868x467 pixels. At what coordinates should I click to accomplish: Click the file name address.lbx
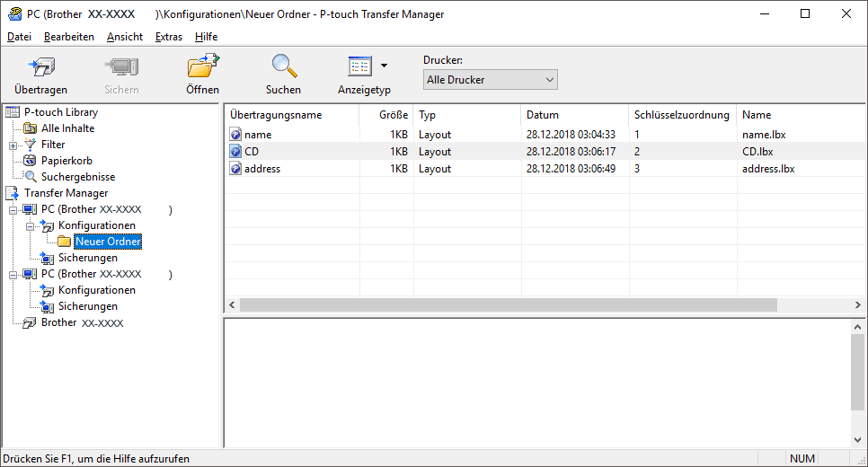point(768,169)
